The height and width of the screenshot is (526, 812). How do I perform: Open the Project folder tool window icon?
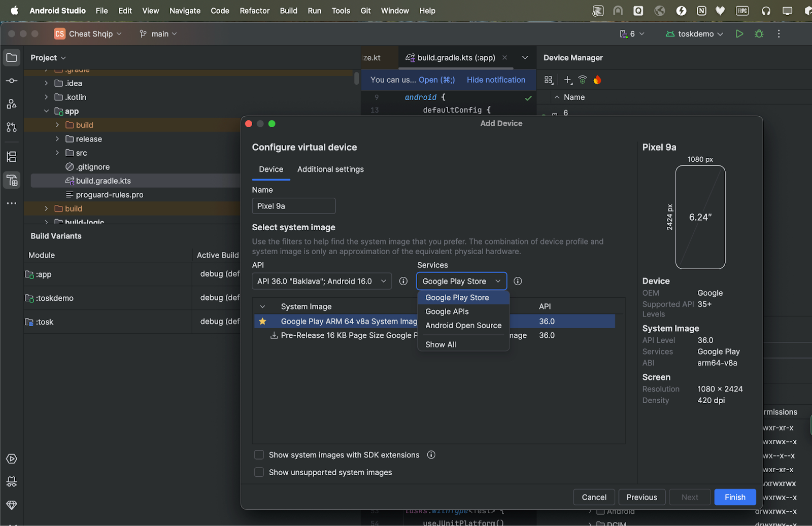point(12,58)
